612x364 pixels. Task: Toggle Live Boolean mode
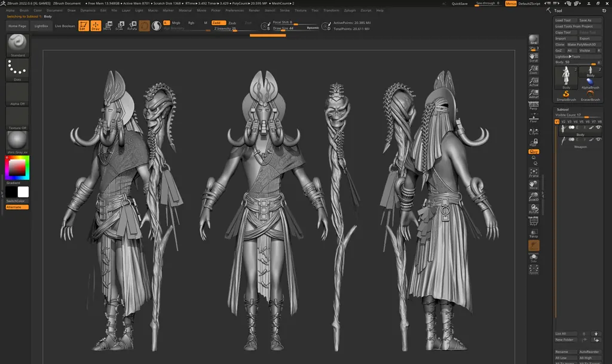coord(65,26)
